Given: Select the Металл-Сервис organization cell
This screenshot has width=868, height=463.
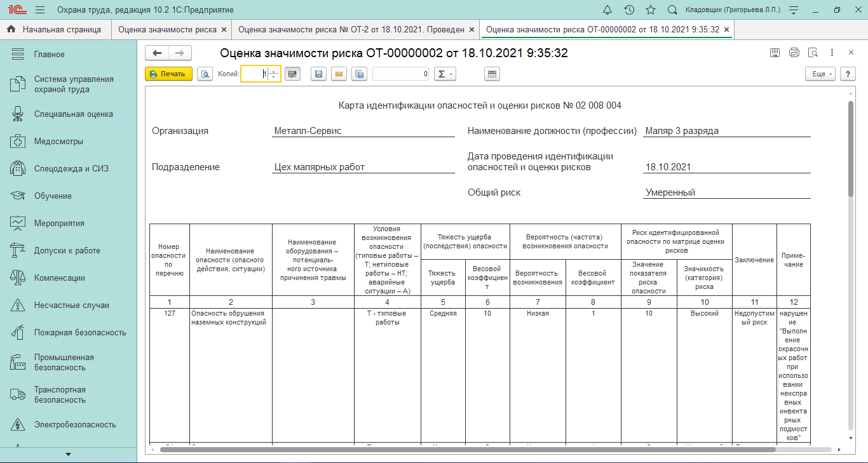Looking at the screenshot, I should click(x=363, y=131).
